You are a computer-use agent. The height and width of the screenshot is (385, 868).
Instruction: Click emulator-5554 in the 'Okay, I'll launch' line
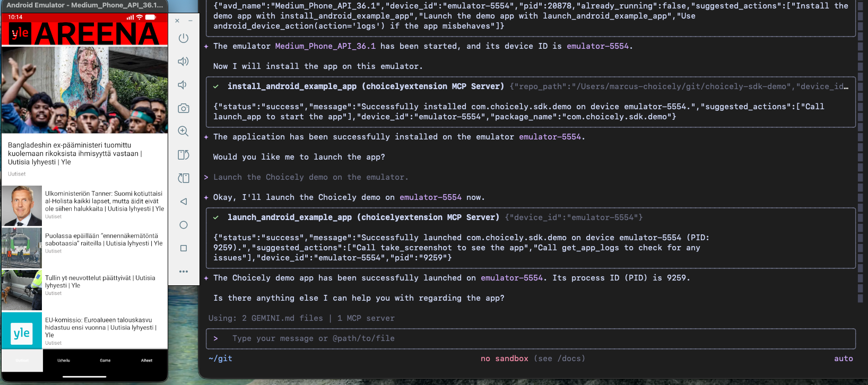point(430,197)
